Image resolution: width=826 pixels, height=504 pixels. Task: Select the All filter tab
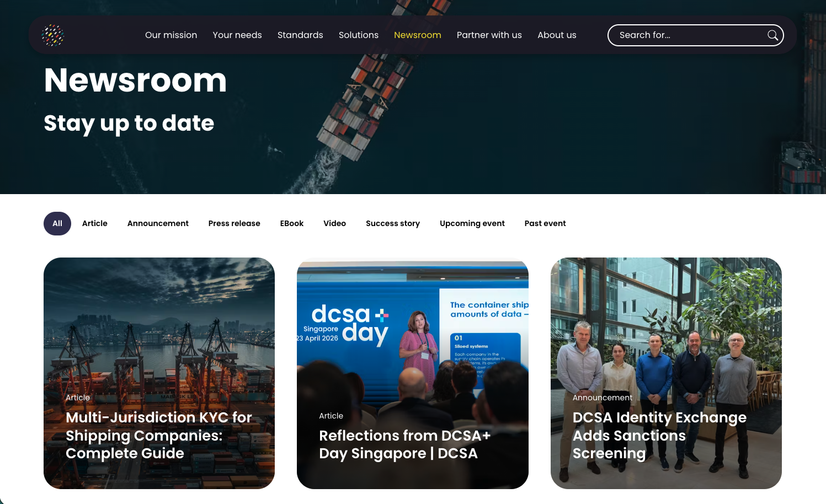pyautogui.click(x=57, y=223)
